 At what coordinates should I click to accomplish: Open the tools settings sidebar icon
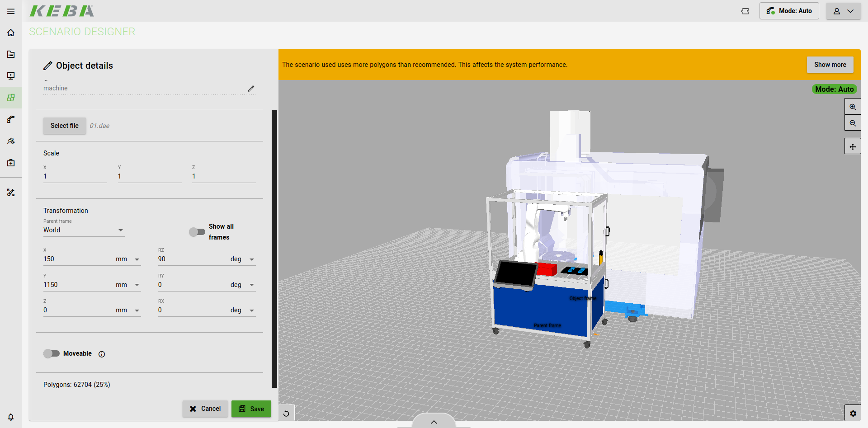[11, 193]
